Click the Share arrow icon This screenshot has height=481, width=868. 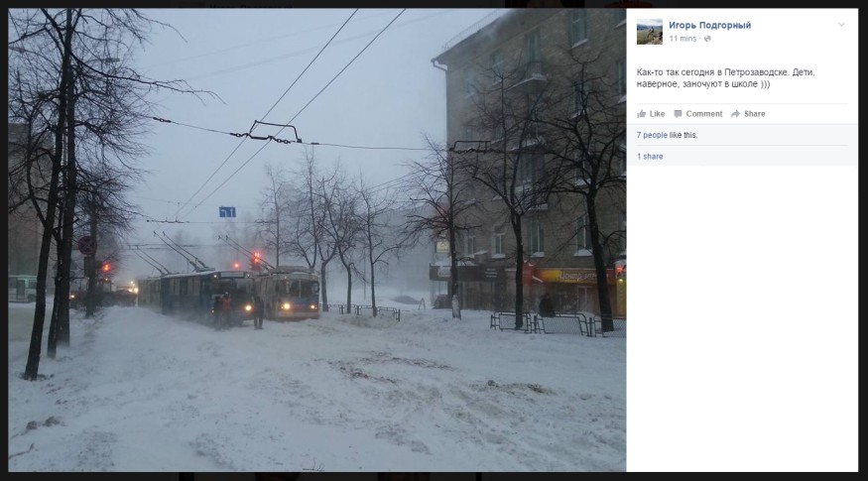(735, 113)
